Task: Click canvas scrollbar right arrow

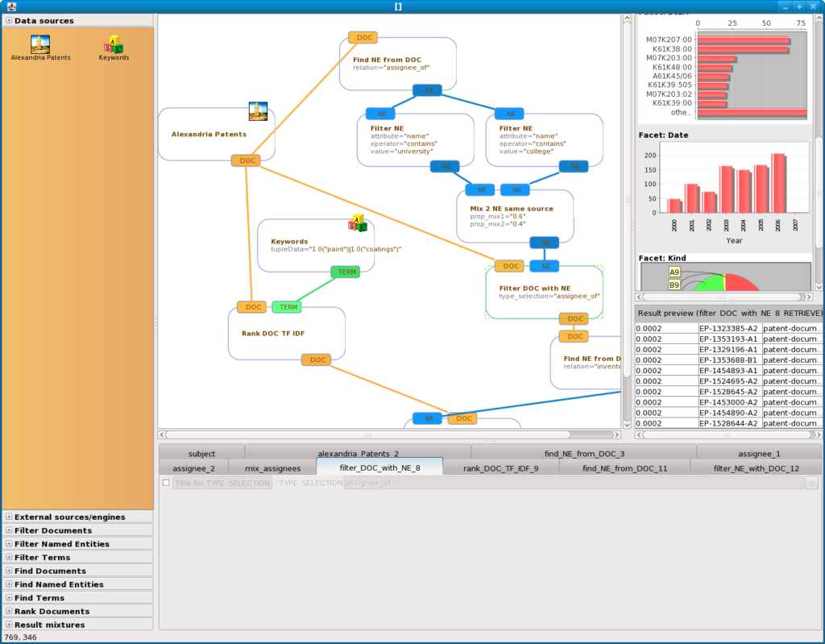Action: [x=616, y=435]
